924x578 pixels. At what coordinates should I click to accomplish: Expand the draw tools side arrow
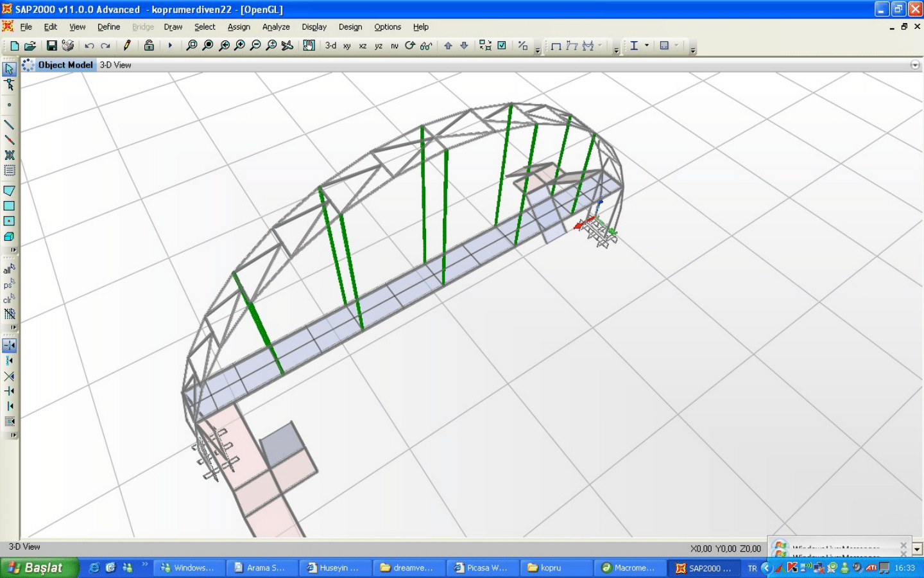coord(13,250)
